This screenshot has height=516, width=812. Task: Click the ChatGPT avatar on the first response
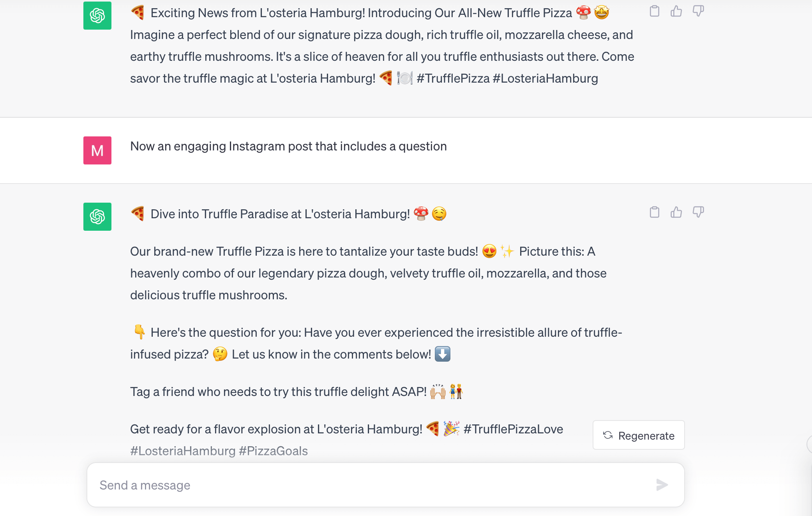(97, 16)
